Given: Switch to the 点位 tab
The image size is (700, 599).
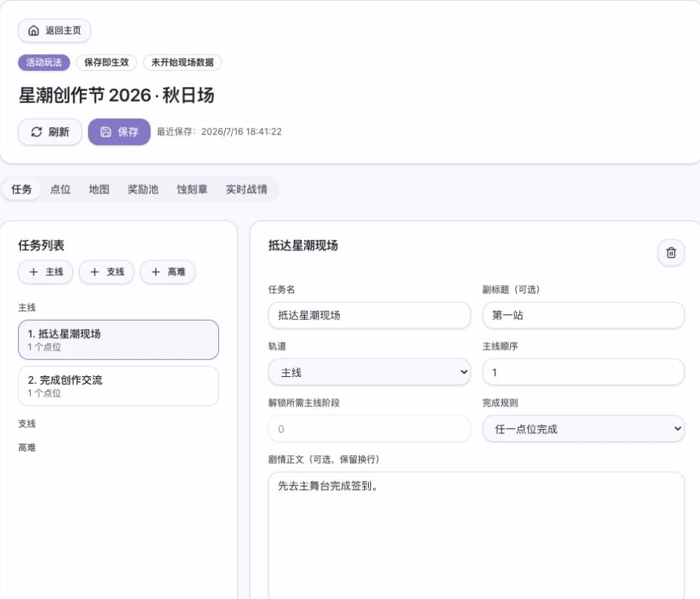Looking at the screenshot, I should (x=60, y=189).
